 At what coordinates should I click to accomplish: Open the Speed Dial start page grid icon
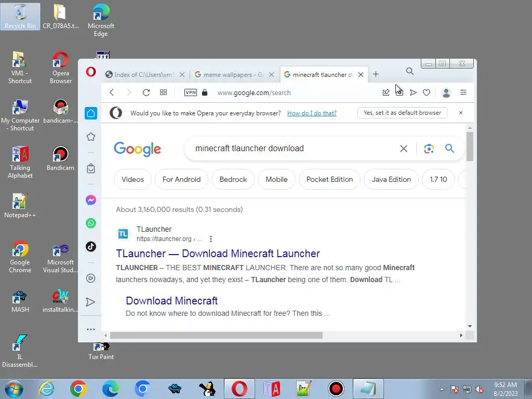(x=163, y=92)
